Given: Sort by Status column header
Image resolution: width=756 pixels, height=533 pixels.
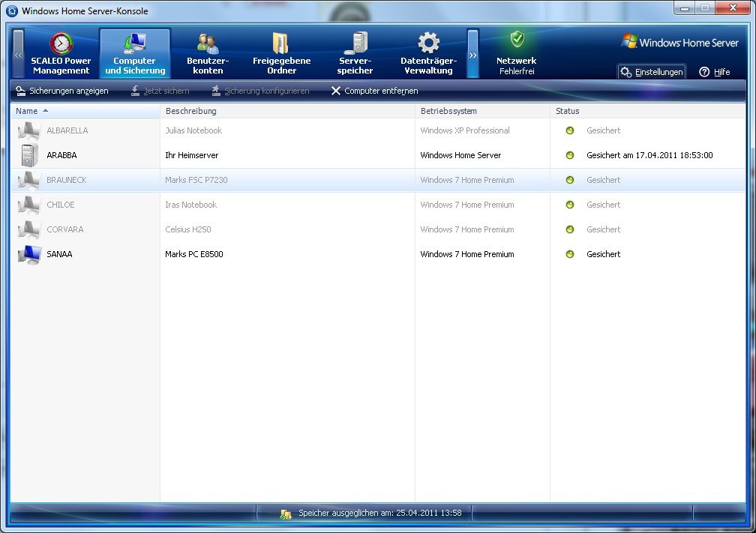Looking at the screenshot, I should 648,111.
